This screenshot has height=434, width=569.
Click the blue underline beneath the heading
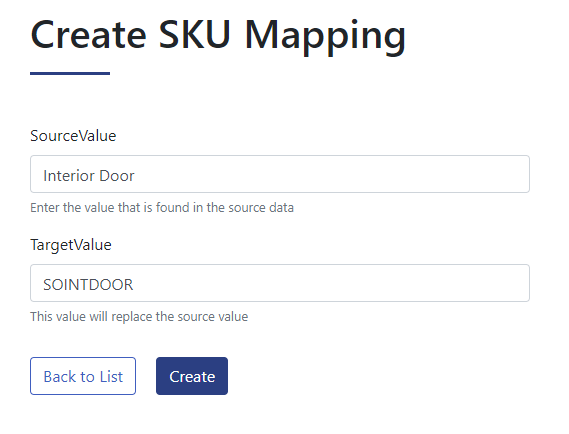click(x=70, y=73)
